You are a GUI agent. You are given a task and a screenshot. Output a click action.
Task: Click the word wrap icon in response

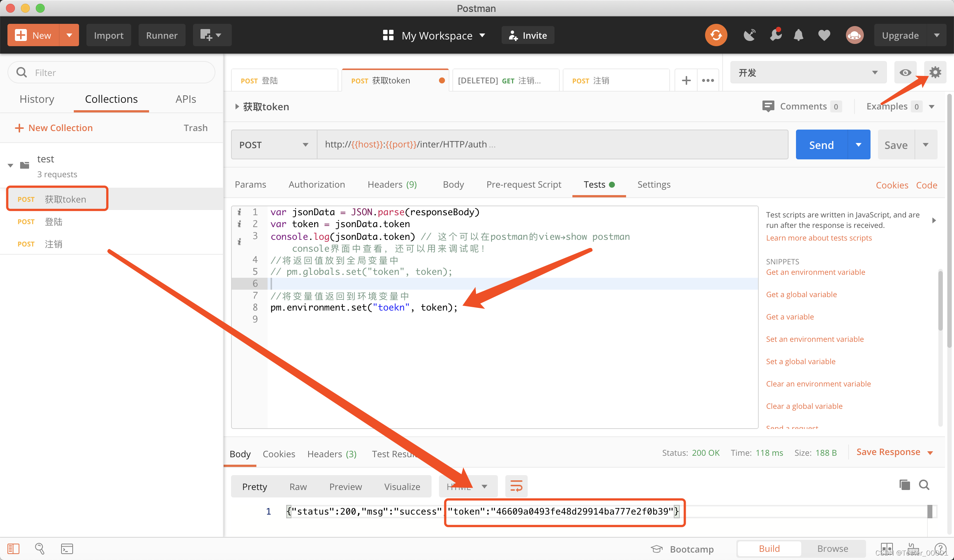tap(516, 486)
